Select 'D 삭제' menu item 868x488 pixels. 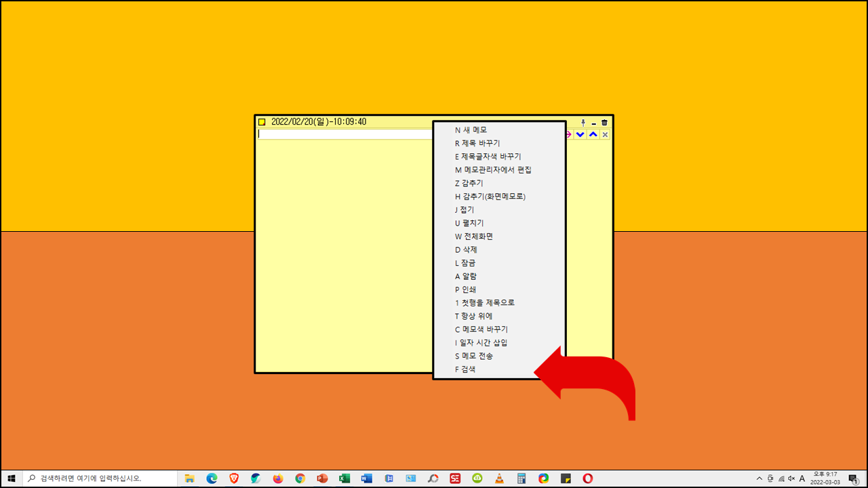tap(499, 249)
